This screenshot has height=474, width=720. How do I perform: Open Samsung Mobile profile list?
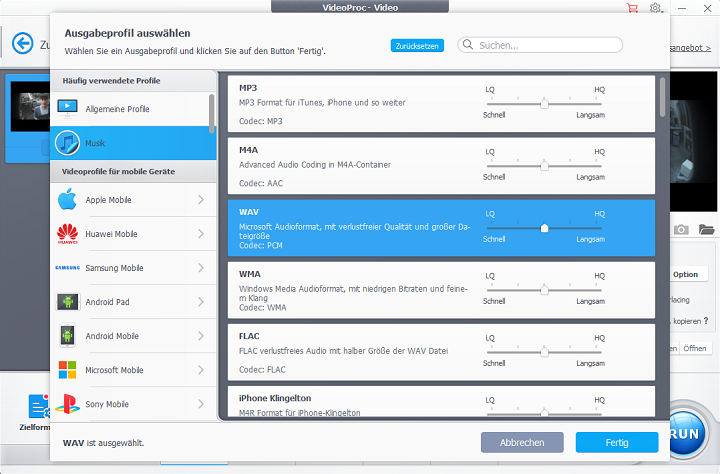[x=133, y=268]
